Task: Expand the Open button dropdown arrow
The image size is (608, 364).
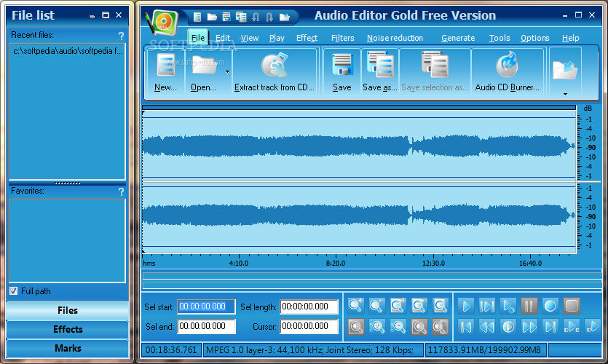Action: click(227, 72)
